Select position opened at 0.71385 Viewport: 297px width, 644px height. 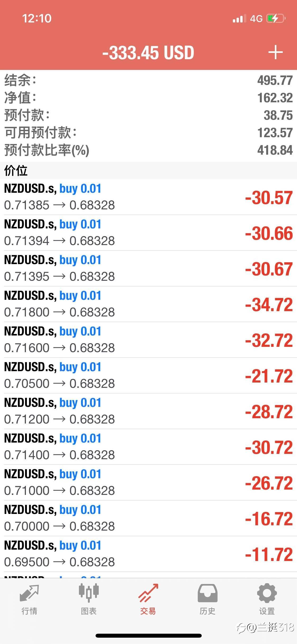148,197
